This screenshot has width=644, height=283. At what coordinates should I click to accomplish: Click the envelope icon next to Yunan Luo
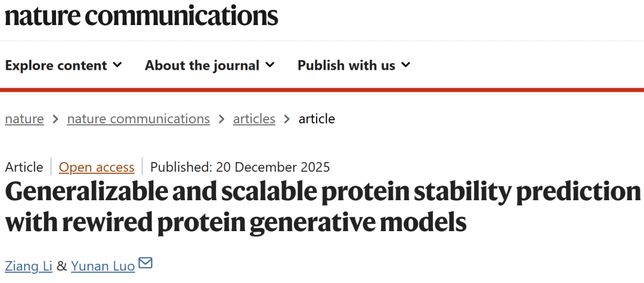[x=145, y=263]
